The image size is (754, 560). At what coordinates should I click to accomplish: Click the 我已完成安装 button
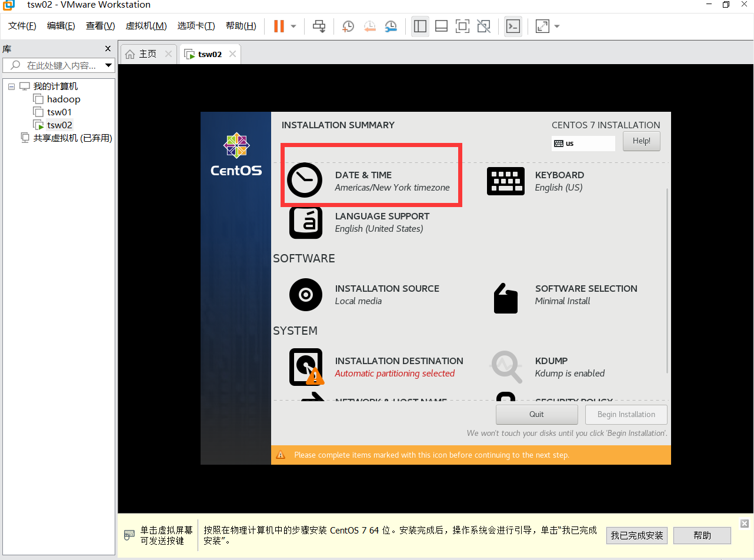(637, 535)
